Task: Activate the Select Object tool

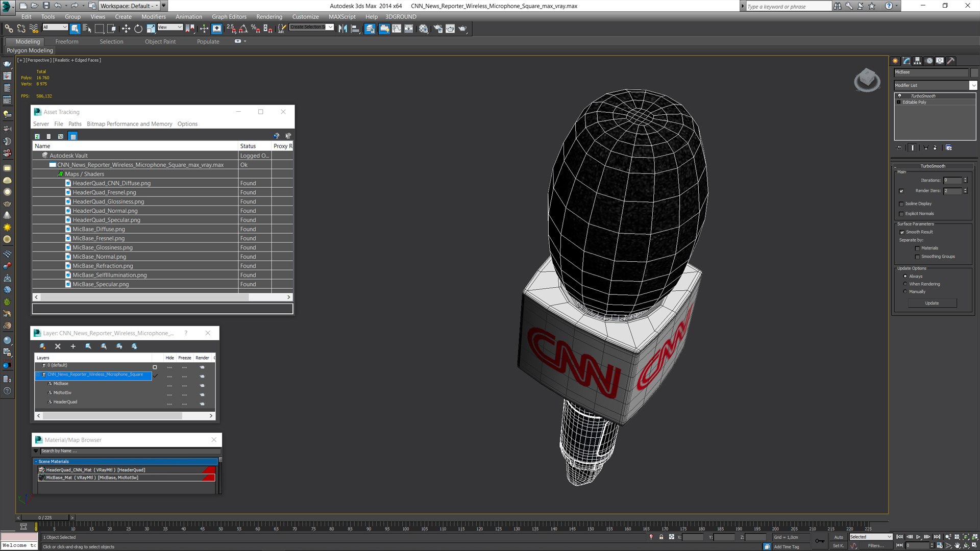Action: pos(75,29)
